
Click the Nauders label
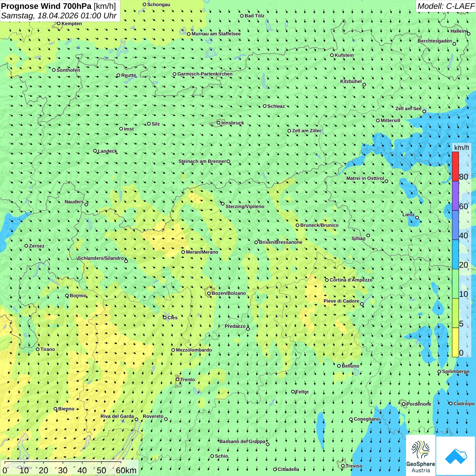(x=74, y=202)
